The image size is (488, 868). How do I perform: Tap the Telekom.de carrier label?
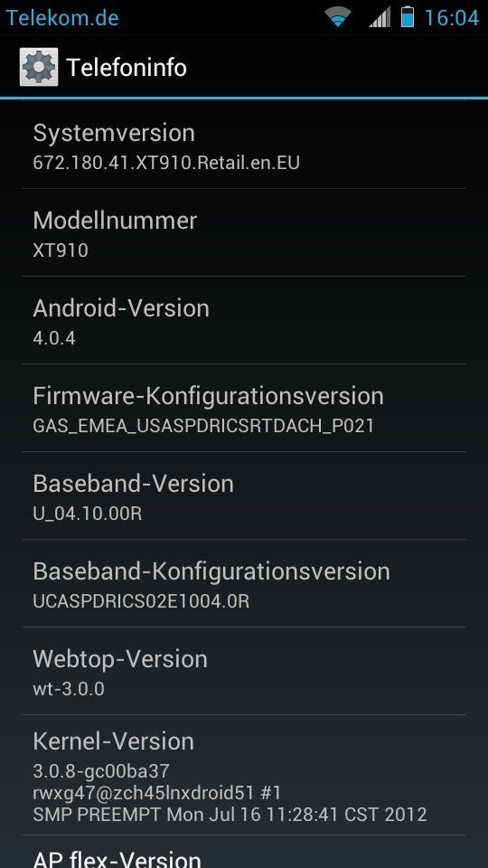point(62,18)
